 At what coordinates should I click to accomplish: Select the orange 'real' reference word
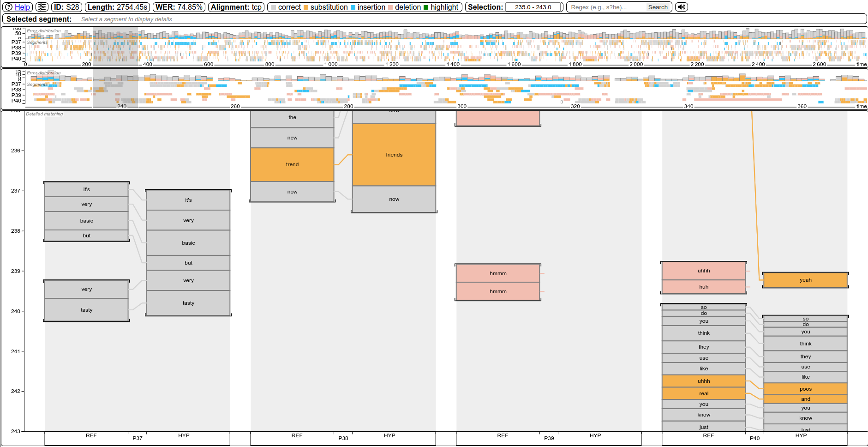pos(704,393)
